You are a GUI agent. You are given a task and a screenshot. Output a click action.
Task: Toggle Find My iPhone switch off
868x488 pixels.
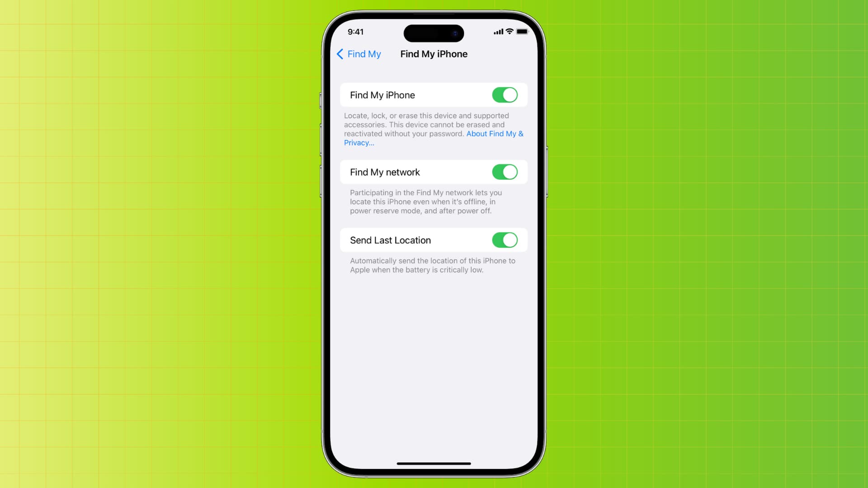pos(504,95)
